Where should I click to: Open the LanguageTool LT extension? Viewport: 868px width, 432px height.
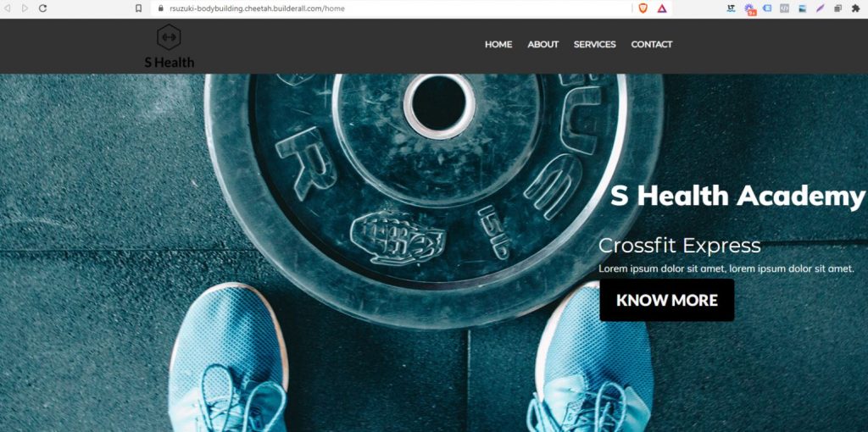click(732, 8)
